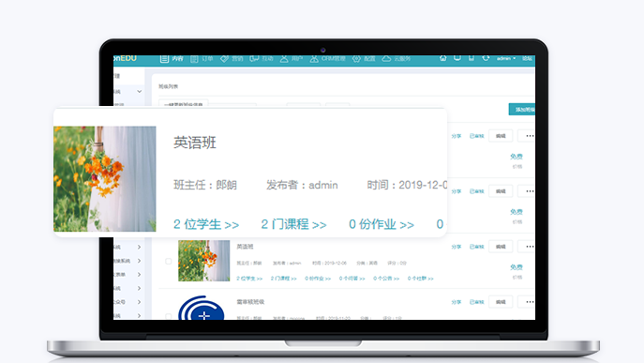This screenshot has height=363, width=644.
Task: Open 0 份作业 >> in the enlarged card
Action: [382, 224]
